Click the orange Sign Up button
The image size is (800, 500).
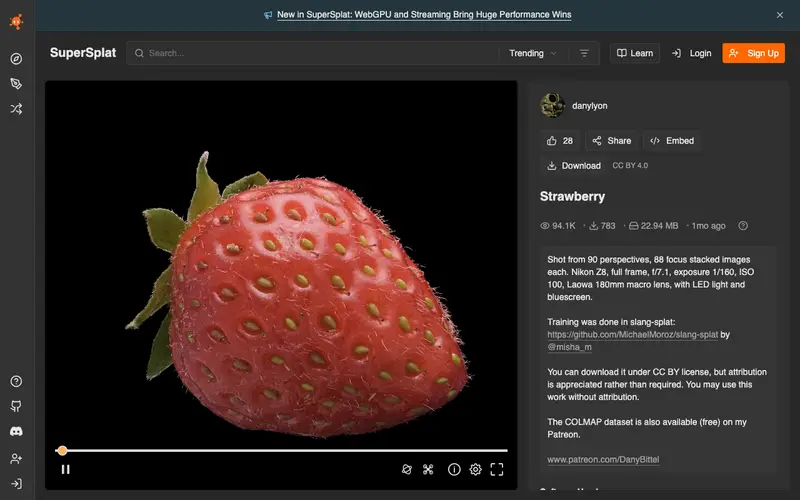click(754, 53)
